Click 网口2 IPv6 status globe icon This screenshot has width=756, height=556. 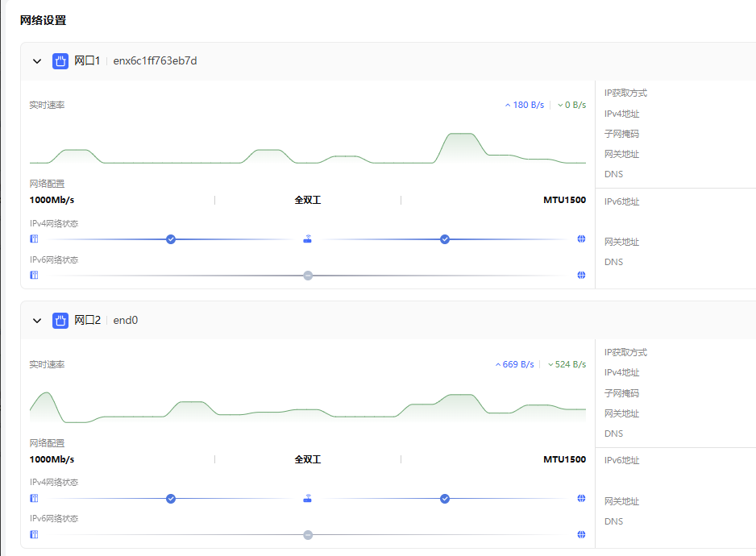[581, 534]
